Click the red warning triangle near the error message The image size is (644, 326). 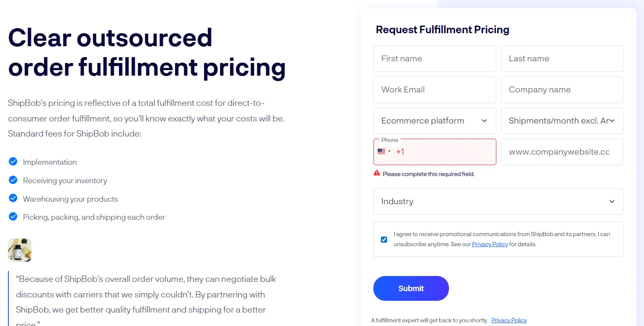pos(377,173)
